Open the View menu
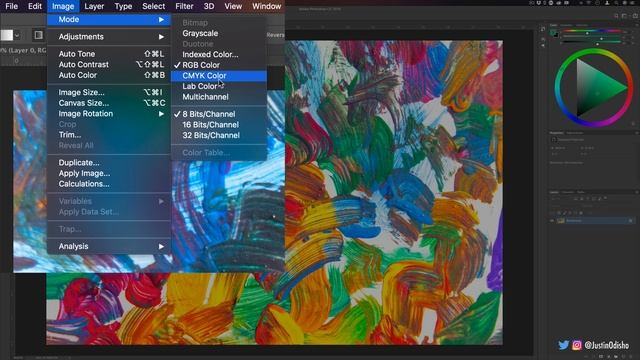 click(233, 6)
